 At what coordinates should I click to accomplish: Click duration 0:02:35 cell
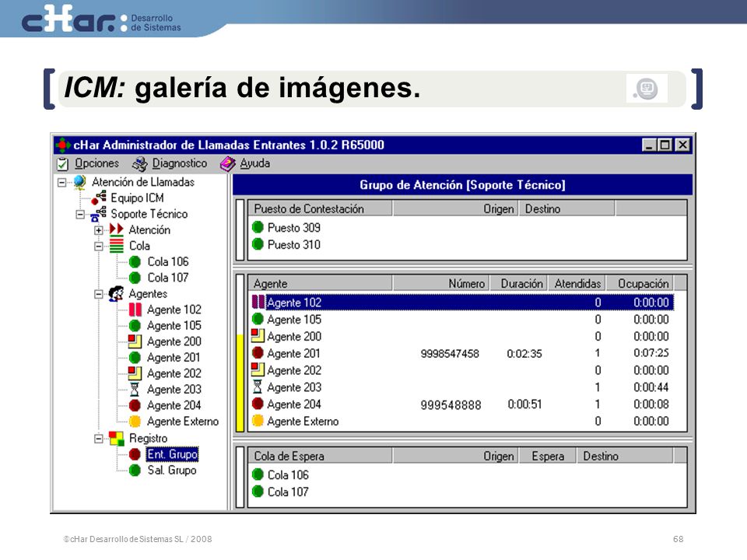[x=524, y=354]
